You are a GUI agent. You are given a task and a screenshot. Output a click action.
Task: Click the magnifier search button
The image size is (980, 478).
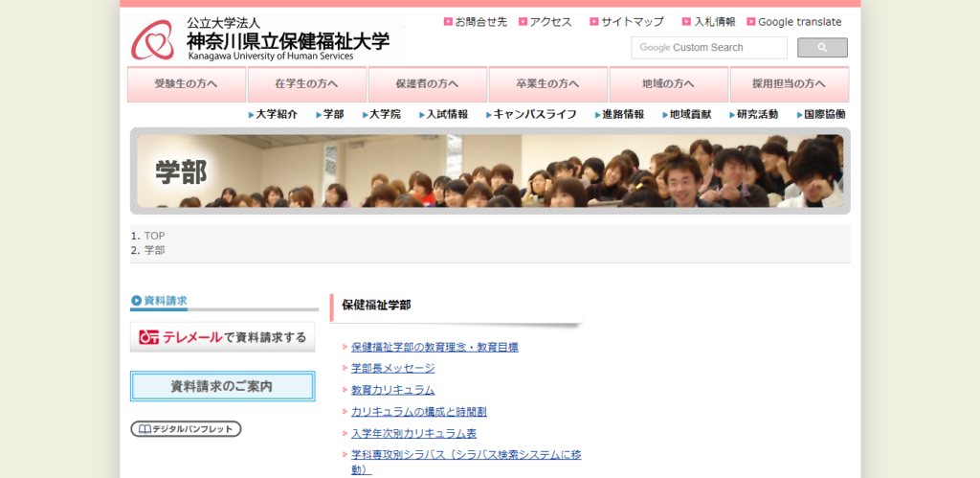tap(822, 48)
